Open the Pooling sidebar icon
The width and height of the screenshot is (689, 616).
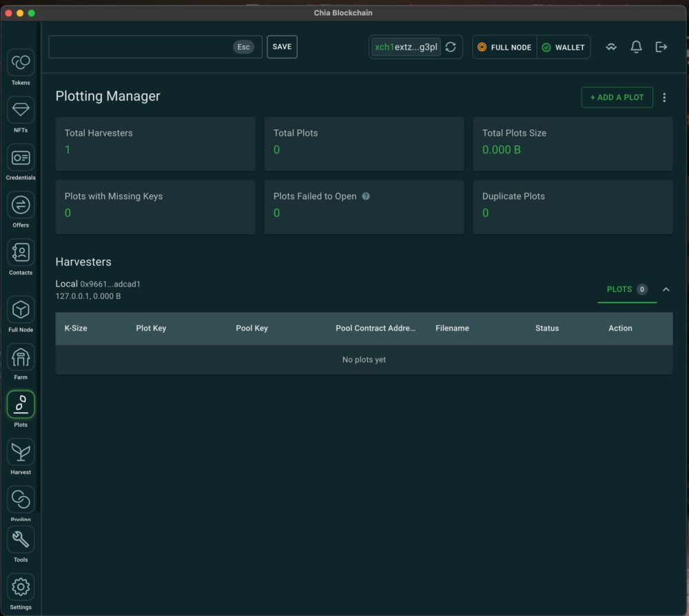[21, 499]
